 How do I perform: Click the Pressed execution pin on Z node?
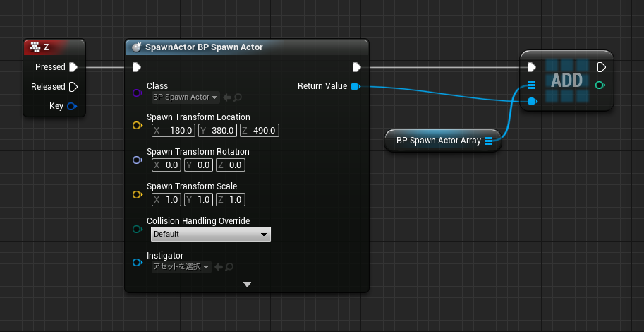pyautogui.click(x=73, y=67)
